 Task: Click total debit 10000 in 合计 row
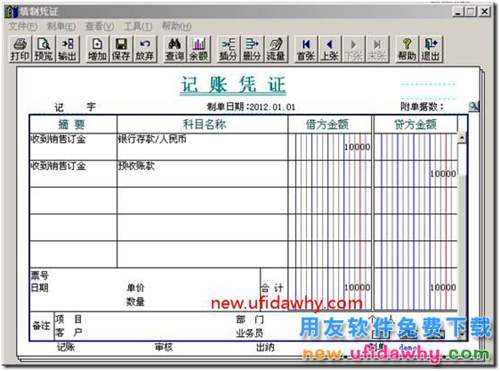pos(357,287)
